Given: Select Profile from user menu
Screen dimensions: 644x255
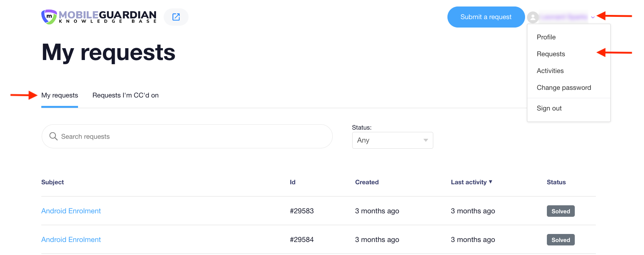Looking at the screenshot, I should (x=546, y=37).
